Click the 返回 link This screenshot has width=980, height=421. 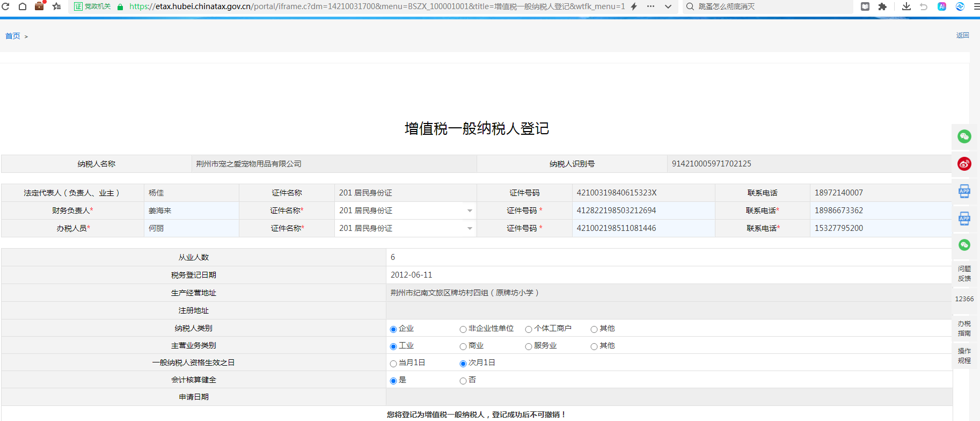(x=962, y=35)
